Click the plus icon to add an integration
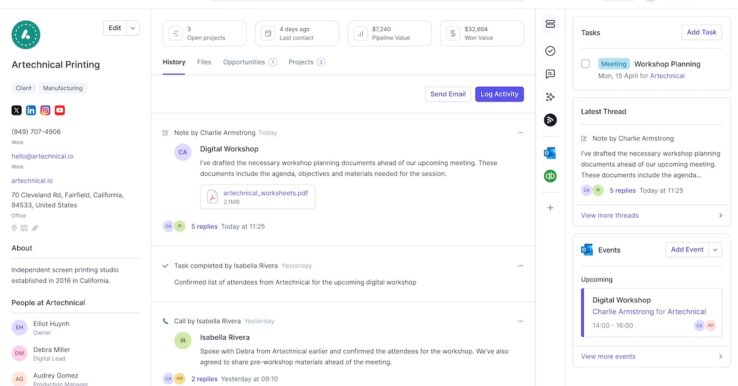 (550, 208)
